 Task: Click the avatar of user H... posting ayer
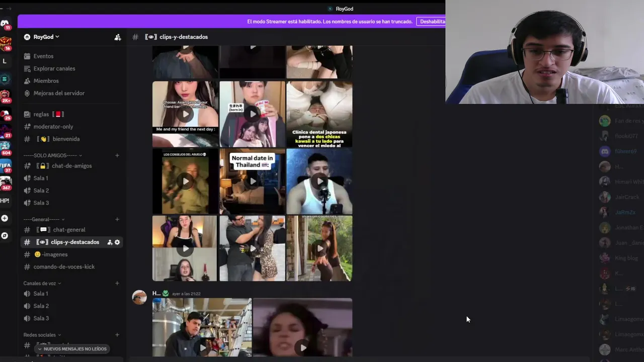point(139,297)
